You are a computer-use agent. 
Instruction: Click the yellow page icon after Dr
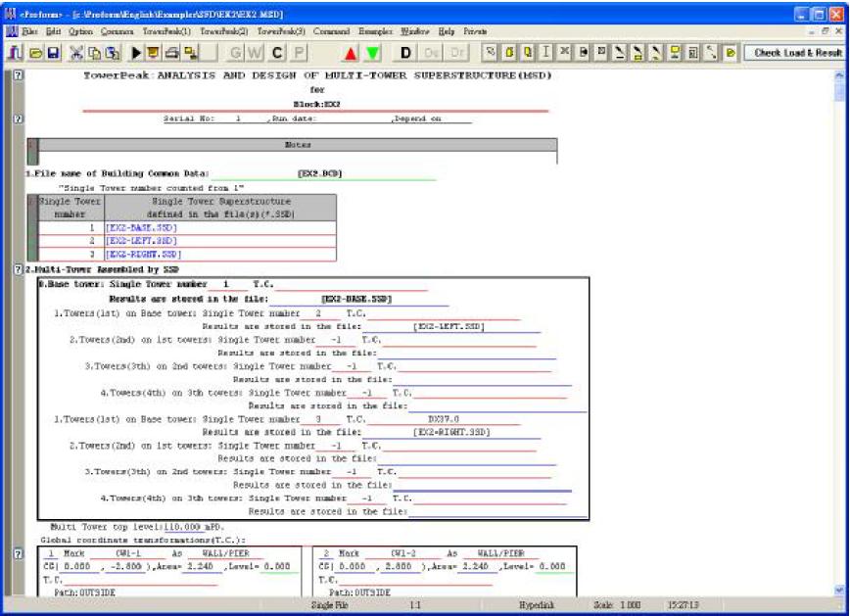coord(509,53)
